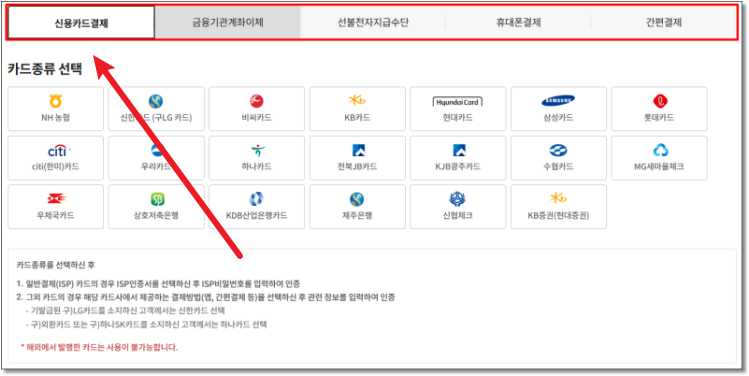The image size is (749, 376).
Task: Click the Samsung logo for 삼성카드
Action: [x=558, y=101]
